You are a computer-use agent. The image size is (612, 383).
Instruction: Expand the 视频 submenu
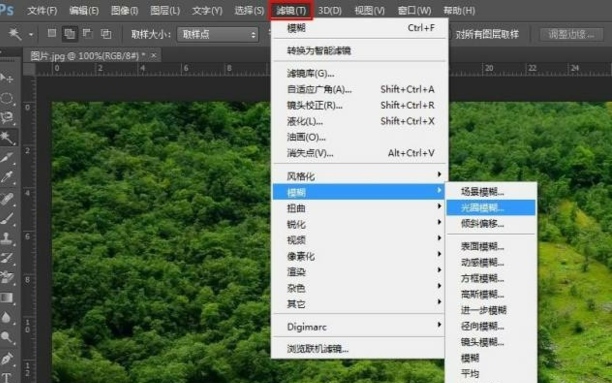(359, 240)
